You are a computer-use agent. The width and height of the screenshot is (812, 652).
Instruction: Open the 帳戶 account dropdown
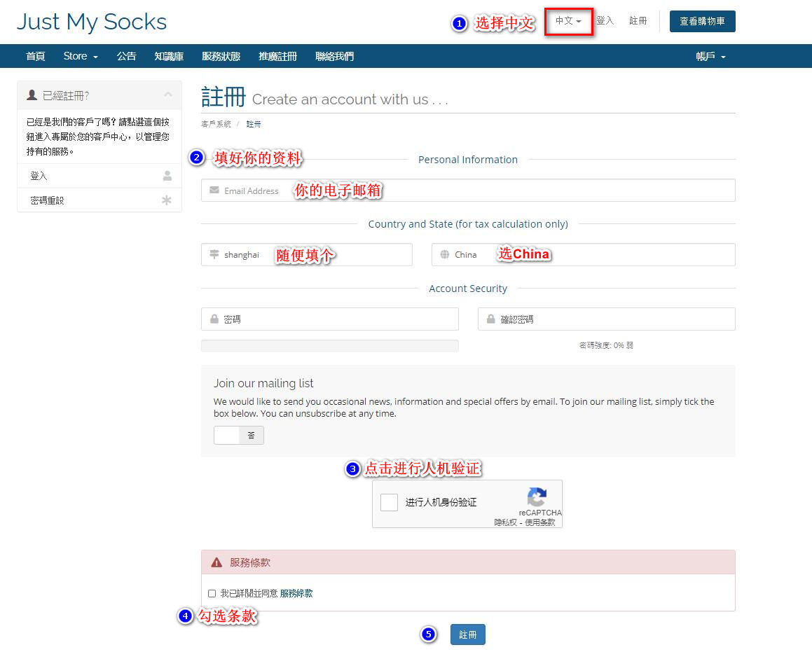coord(710,57)
